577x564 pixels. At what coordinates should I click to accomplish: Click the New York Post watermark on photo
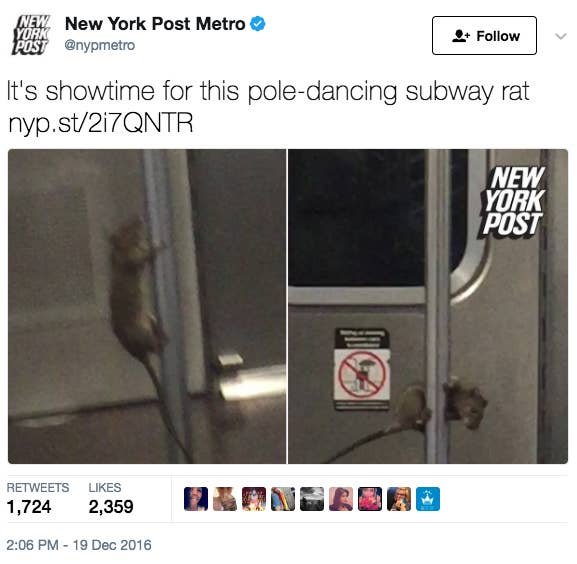(513, 201)
